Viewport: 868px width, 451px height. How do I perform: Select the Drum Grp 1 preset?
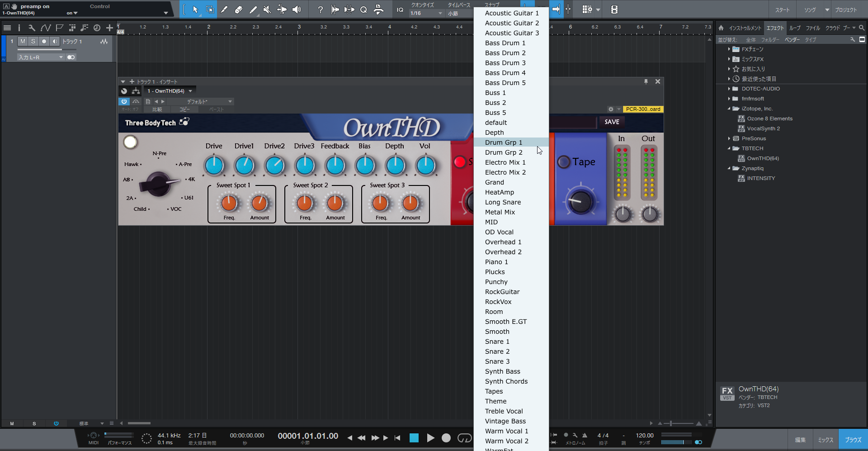coord(511,142)
